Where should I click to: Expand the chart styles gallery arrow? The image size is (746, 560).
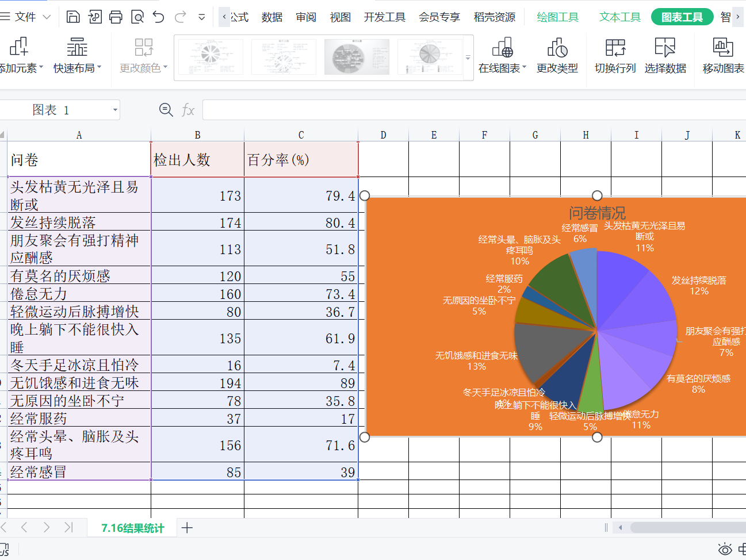pos(468,58)
